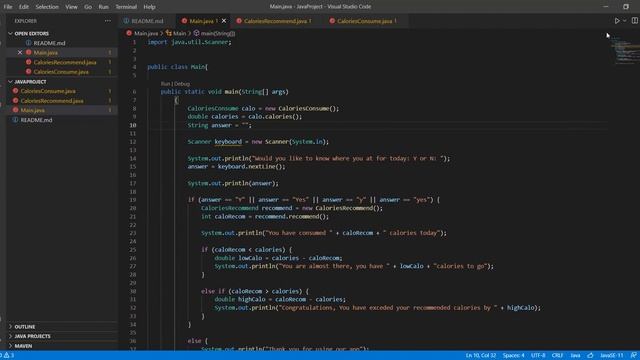The image size is (640, 360).
Task: Close the Main.java tab
Action: (x=224, y=21)
